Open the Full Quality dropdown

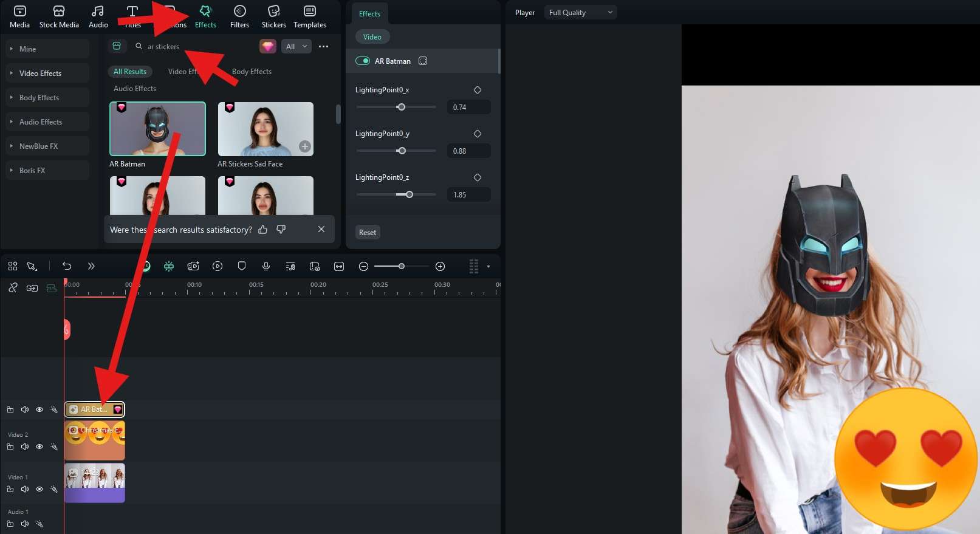[x=580, y=12]
